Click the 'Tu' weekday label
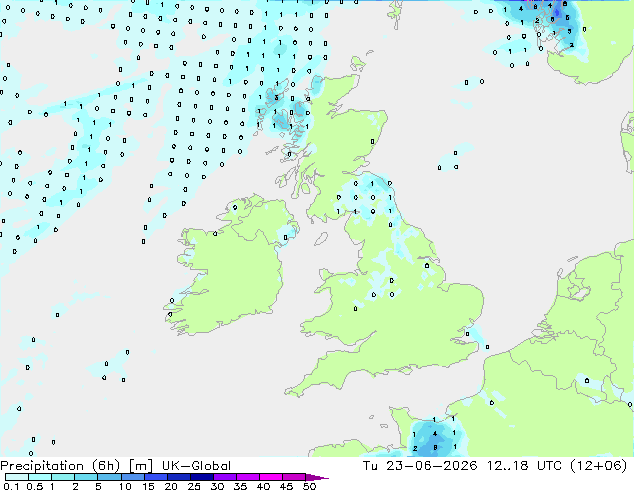Viewport: 634px width, 490px height. click(x=370, y=466)
